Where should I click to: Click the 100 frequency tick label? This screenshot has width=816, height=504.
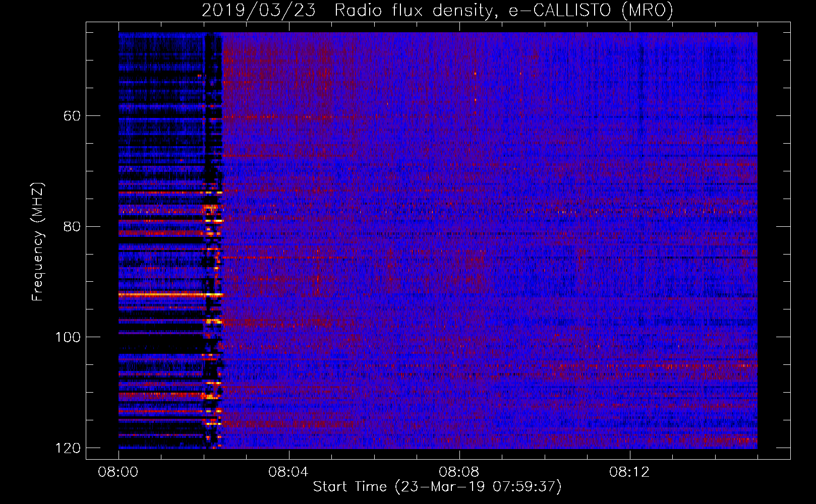click(x=68, y=337)
